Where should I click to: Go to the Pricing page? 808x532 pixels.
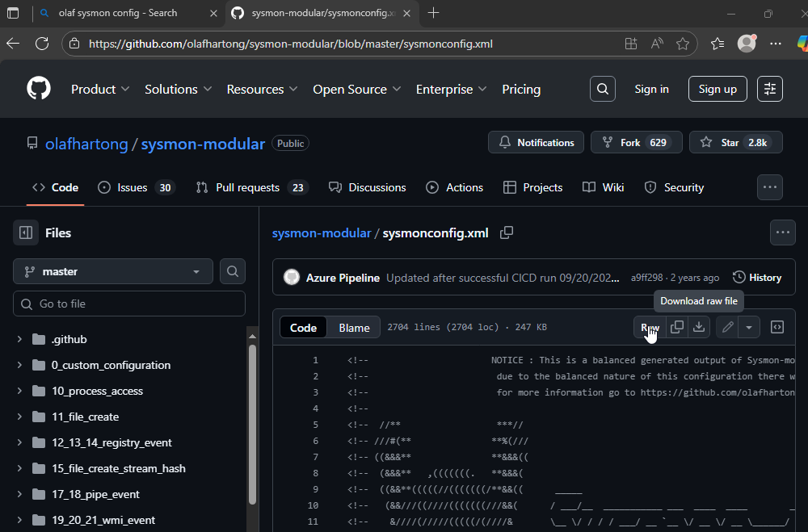click(521, 89)
